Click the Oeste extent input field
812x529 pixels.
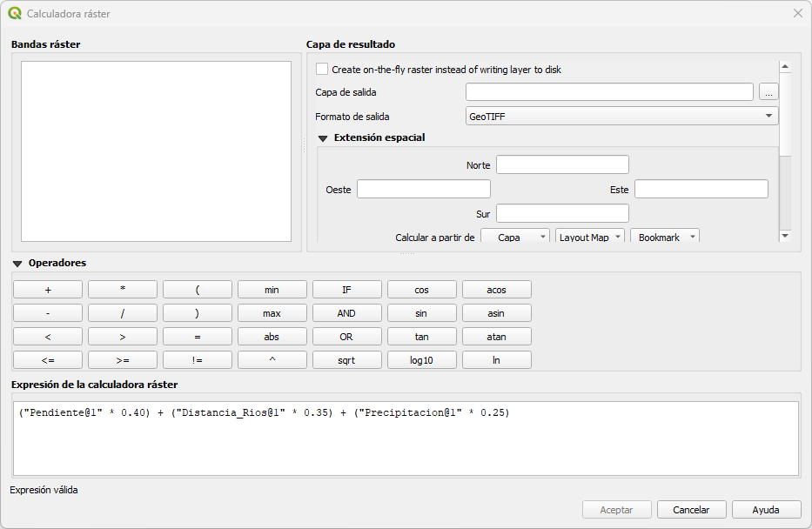pos(424,189)
